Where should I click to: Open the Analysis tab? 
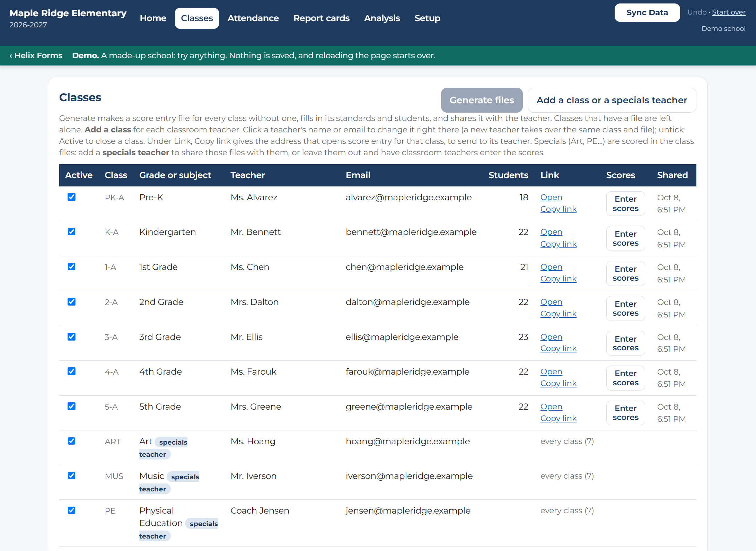[x=382, y=18]
